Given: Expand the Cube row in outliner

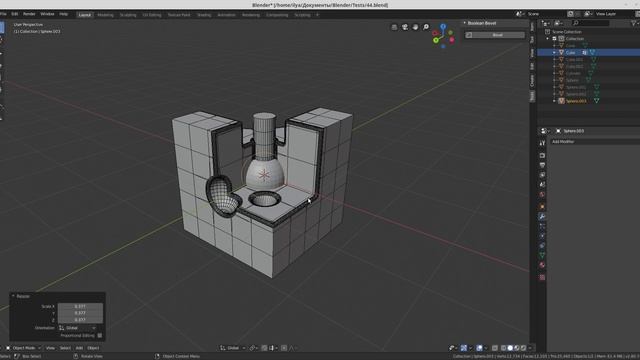Looking at the screenshot, I should point(554,53).
